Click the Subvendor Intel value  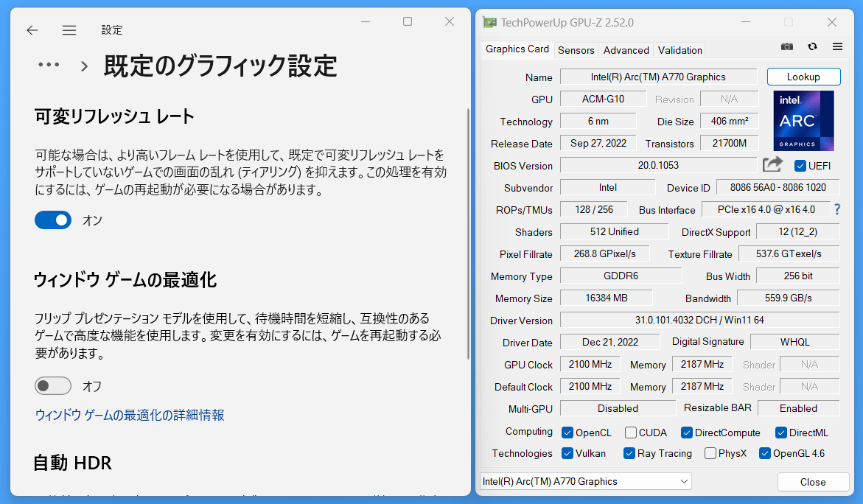(607, 187)
